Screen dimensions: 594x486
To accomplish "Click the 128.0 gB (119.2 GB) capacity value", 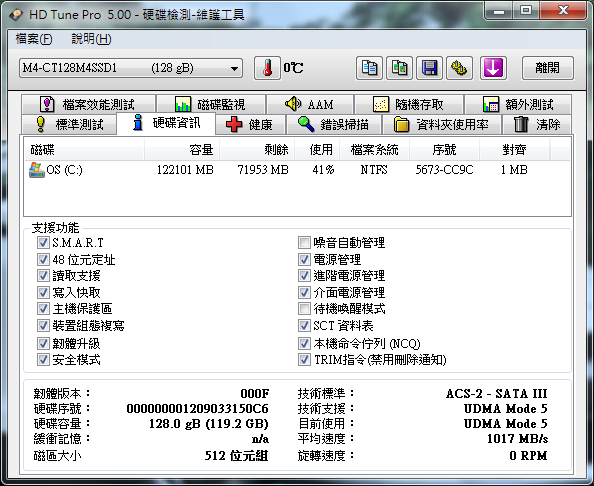I will (x=209, y=423).
